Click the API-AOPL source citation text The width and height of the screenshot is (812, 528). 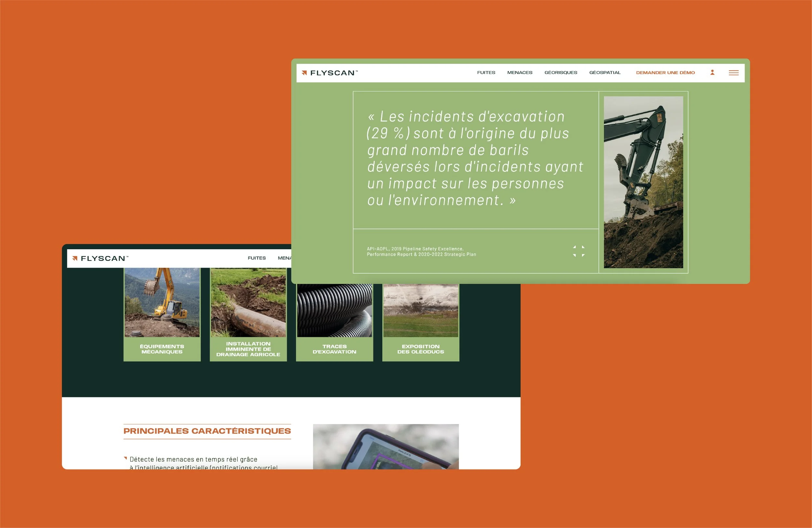pyautogui.click(x=421, y=251)
